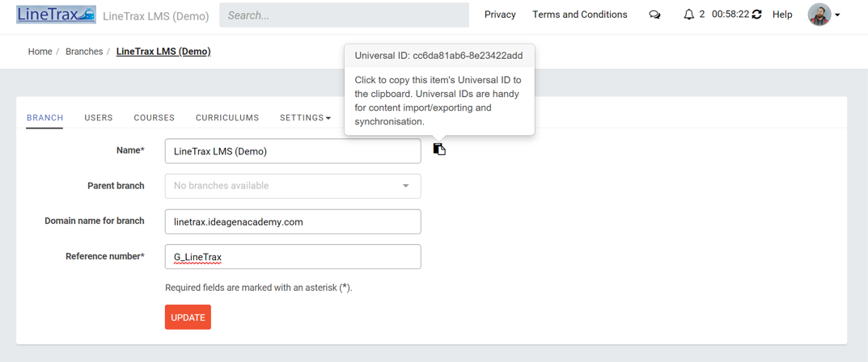The image size is (868, 362).
Task: Click the Reference number input field
Action: 293,257
